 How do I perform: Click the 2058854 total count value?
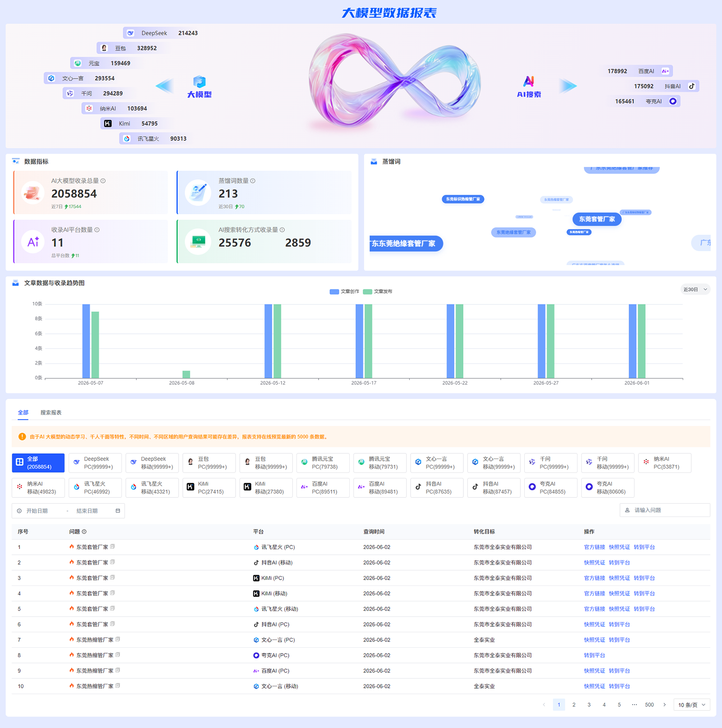tap(74, 194)
